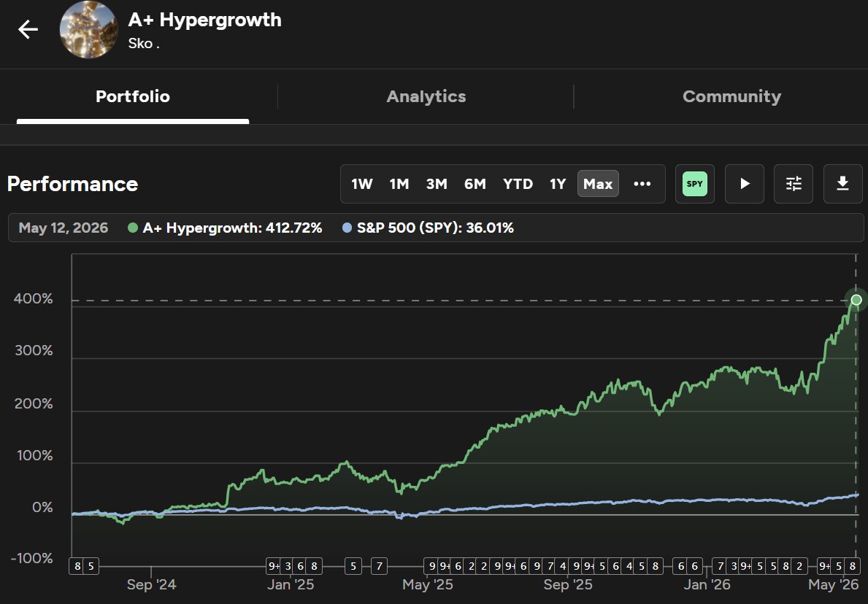Image resolution: width=868 pixels, height=604 pixels.
Task: Open the author name Sko .
Action: click(x=144, y=44)
